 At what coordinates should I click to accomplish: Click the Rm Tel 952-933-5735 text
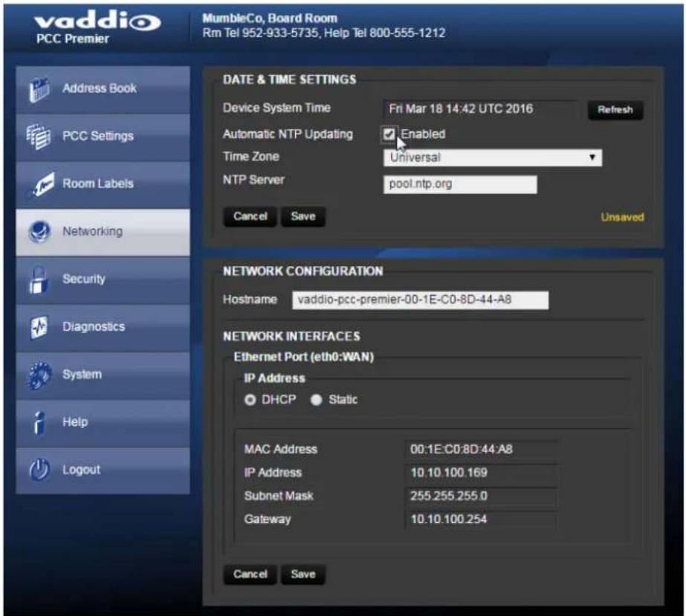tap(260, 33)
